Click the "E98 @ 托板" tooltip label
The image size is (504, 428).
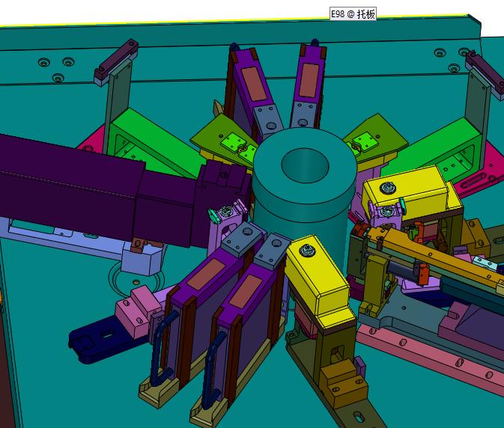[353, 13]
